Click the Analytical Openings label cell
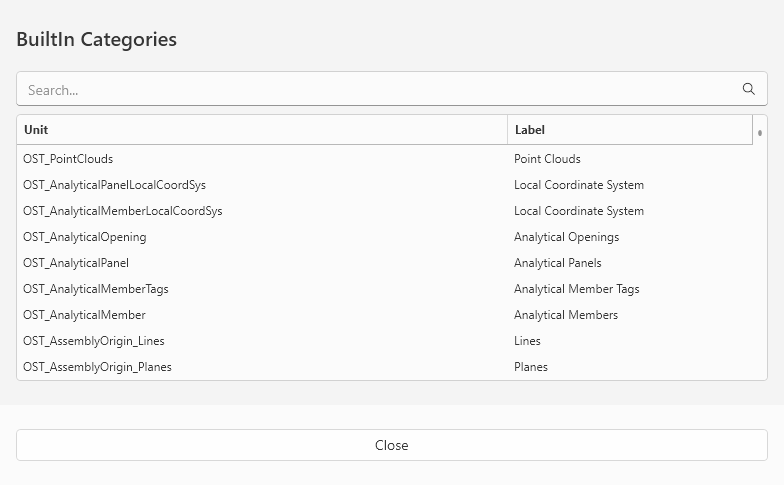This screenshot has height=485, width=784. (566, 237)
